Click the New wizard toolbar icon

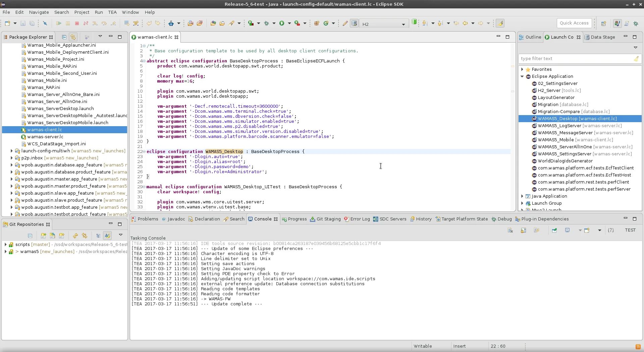click(x=7, y=23)
